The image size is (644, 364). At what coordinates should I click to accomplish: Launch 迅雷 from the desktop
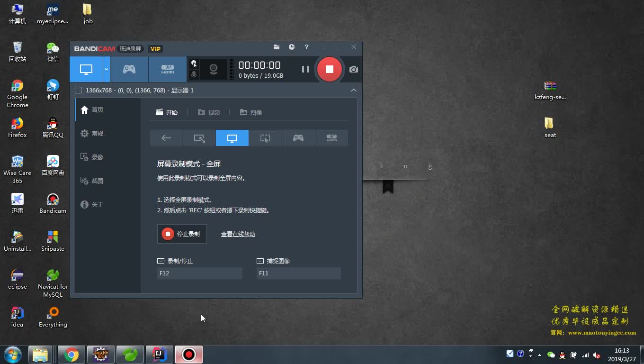coord(18,203)
